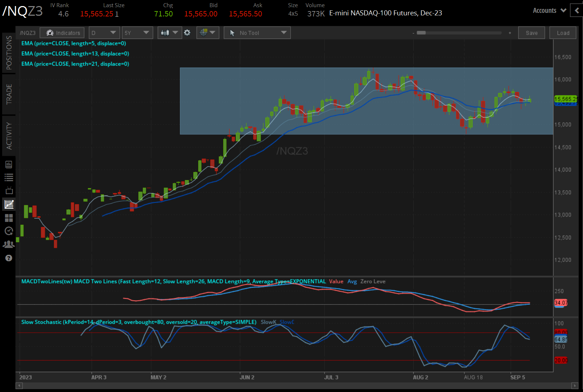This screenshot has width=583, height=392.
Task: Open the book chart icon in sidebar
Action: pyautogui.click(x=9, y=164)
